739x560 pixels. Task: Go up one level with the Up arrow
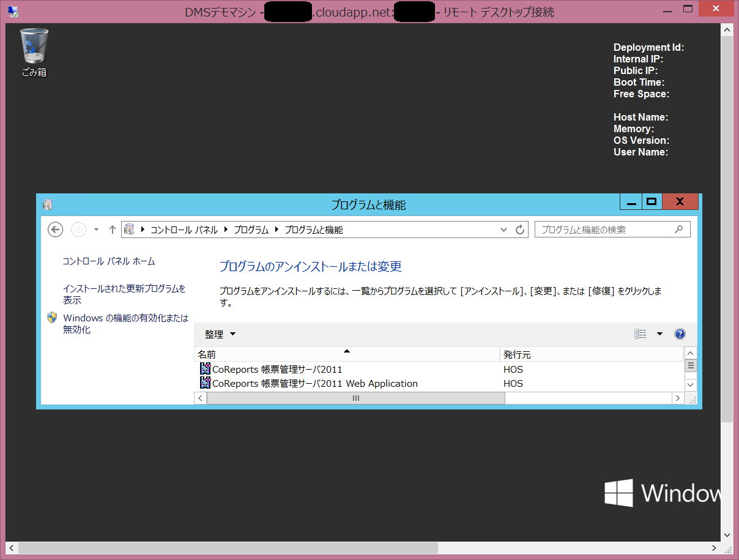pos(112,230)
